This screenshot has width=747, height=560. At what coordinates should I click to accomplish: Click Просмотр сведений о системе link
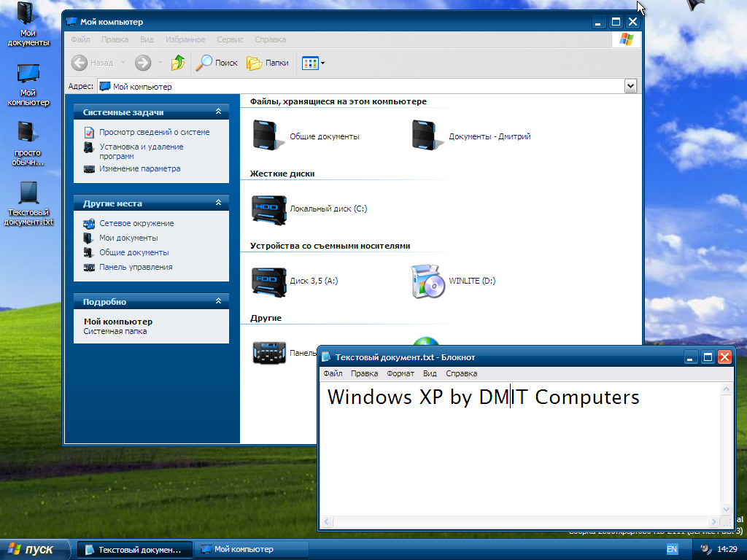tap(154, 132)
